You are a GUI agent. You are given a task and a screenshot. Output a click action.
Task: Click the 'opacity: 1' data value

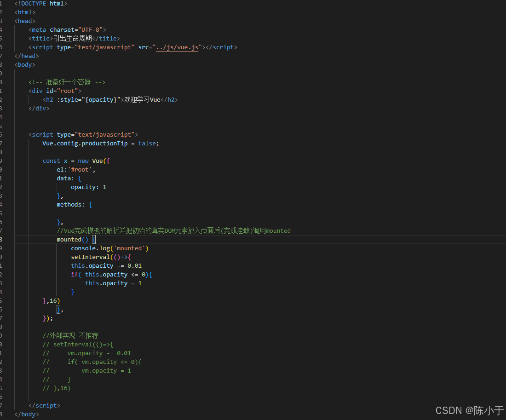[x=88, y=187]
